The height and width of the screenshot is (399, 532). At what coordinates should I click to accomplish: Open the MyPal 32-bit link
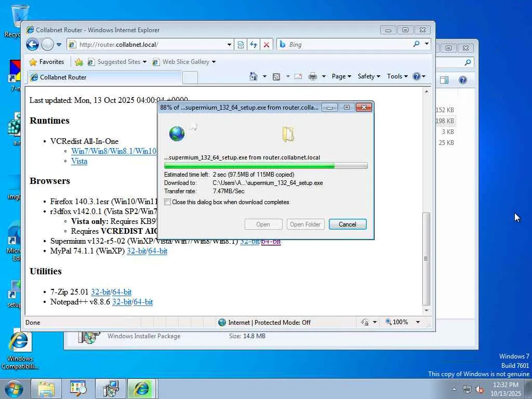pos(137,251)
